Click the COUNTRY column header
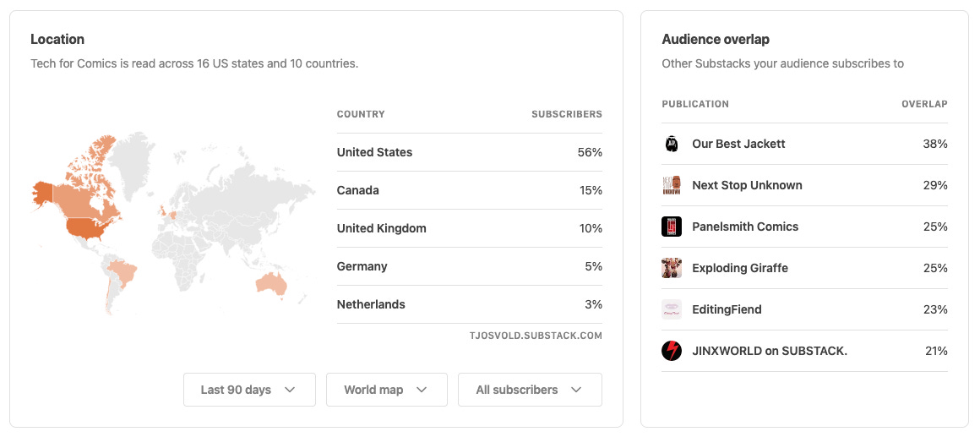 coord(361,114)
